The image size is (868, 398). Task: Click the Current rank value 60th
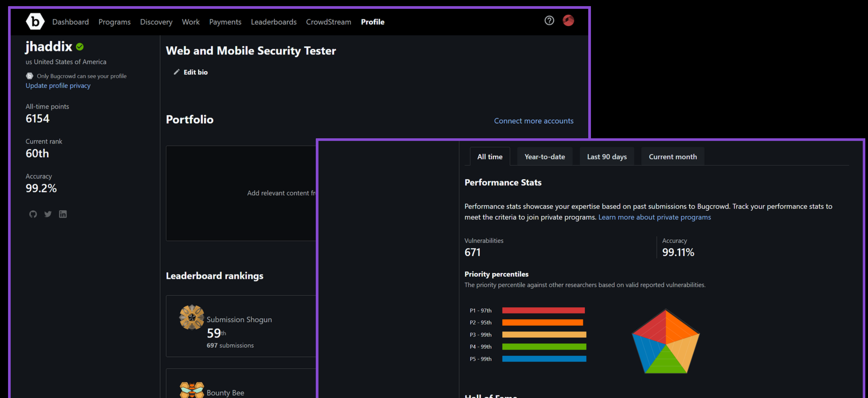[x=37, y=154]
